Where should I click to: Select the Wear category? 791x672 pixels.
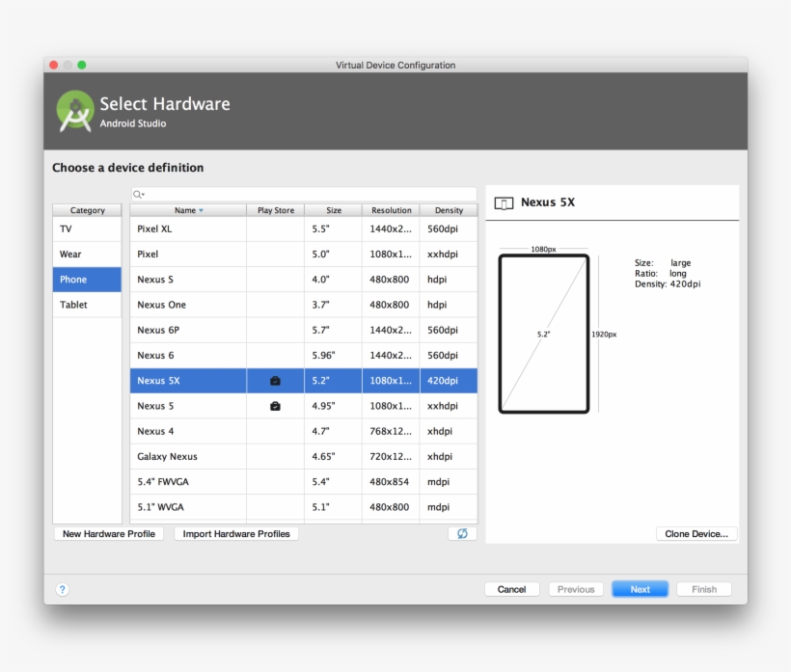point(87,255)
